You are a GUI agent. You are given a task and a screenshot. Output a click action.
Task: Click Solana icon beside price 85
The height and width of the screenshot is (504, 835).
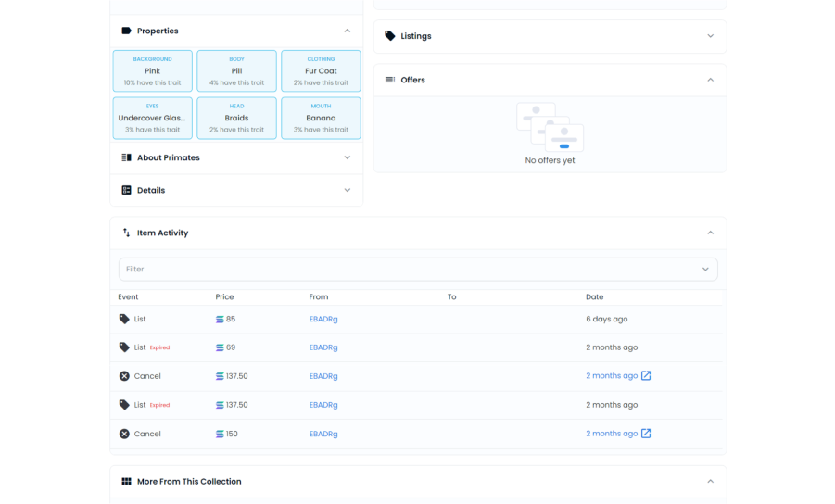tap(220, 320)
